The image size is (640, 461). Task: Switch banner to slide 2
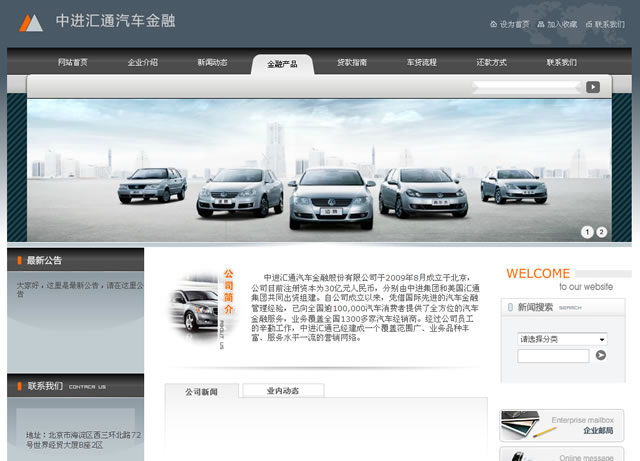point(602,232)
